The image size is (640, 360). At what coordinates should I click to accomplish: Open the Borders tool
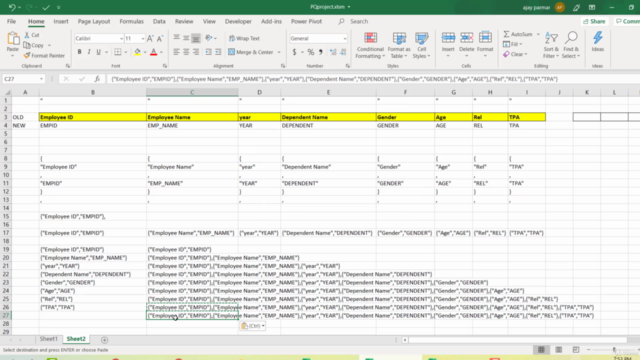coord(118,52)
